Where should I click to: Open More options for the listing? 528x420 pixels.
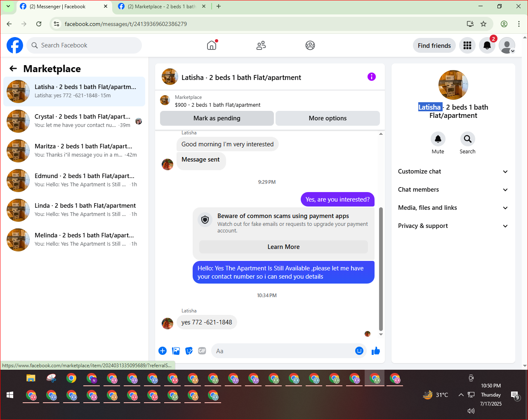click(x=328, y=118)
